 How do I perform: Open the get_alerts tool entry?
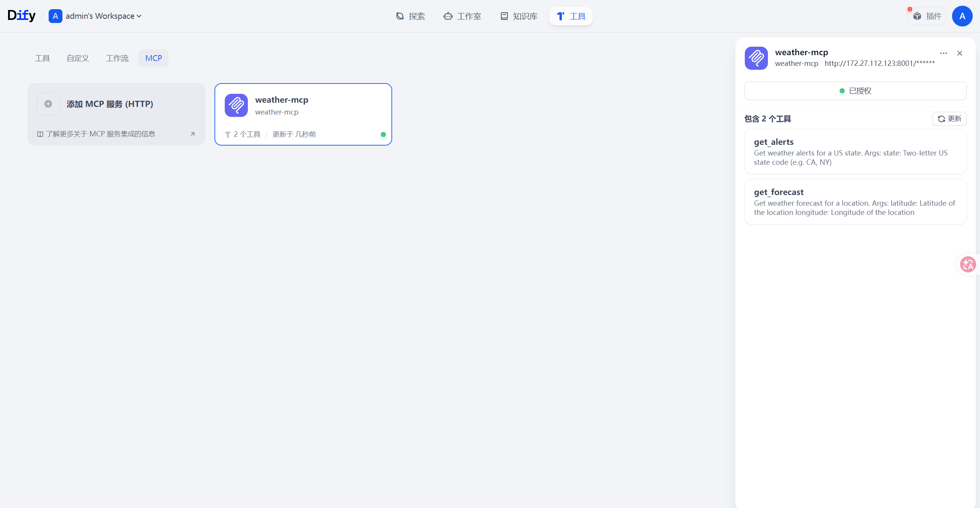point(855,152)
